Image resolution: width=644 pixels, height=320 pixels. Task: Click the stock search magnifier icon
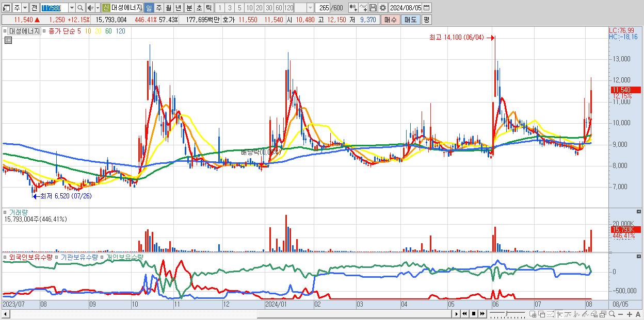pos(80,8)
